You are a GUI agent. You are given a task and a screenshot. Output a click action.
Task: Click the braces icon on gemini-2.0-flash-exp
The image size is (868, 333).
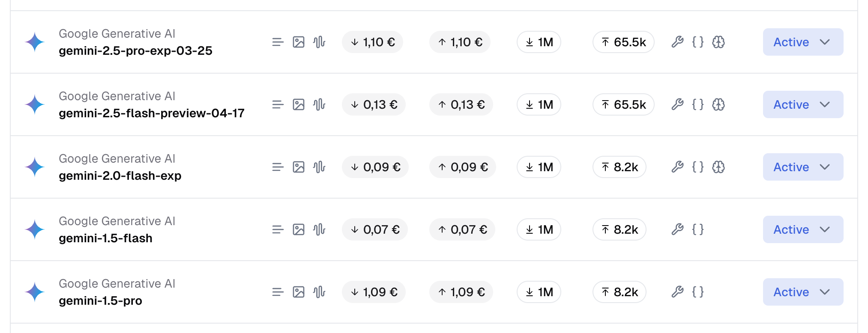[x=698, y=167]
